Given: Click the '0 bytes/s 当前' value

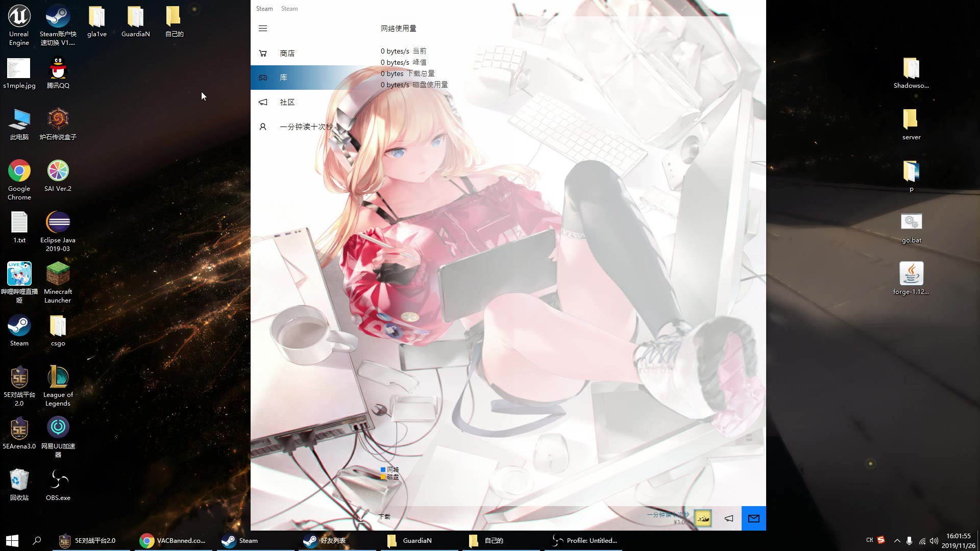Looking at the screenshot, I should (404, 51).
